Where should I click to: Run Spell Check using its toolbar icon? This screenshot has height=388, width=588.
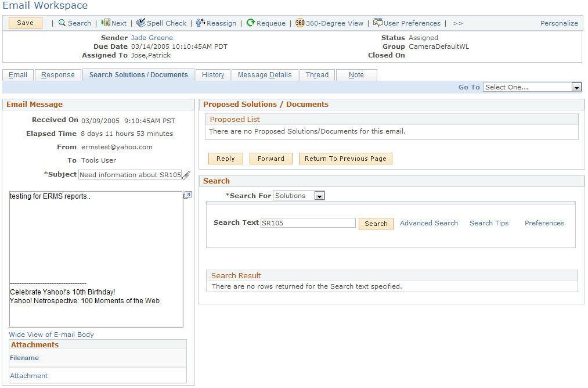[x=140, y=23]
